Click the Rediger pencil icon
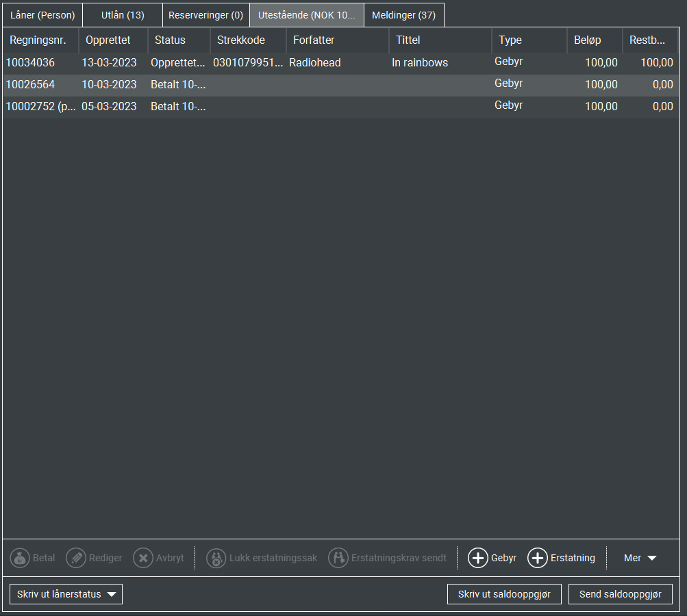 pyautogui.click(x=76, y=559)
